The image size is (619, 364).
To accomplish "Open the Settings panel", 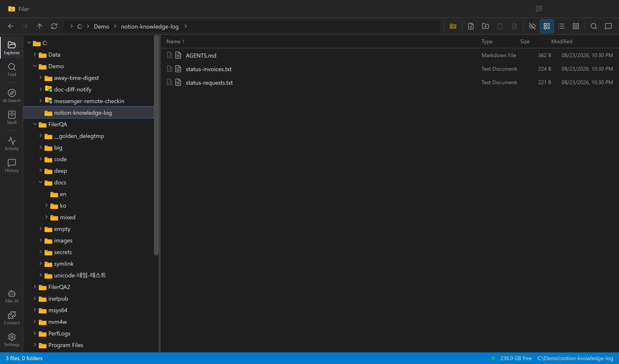I will tap(12, 340).
